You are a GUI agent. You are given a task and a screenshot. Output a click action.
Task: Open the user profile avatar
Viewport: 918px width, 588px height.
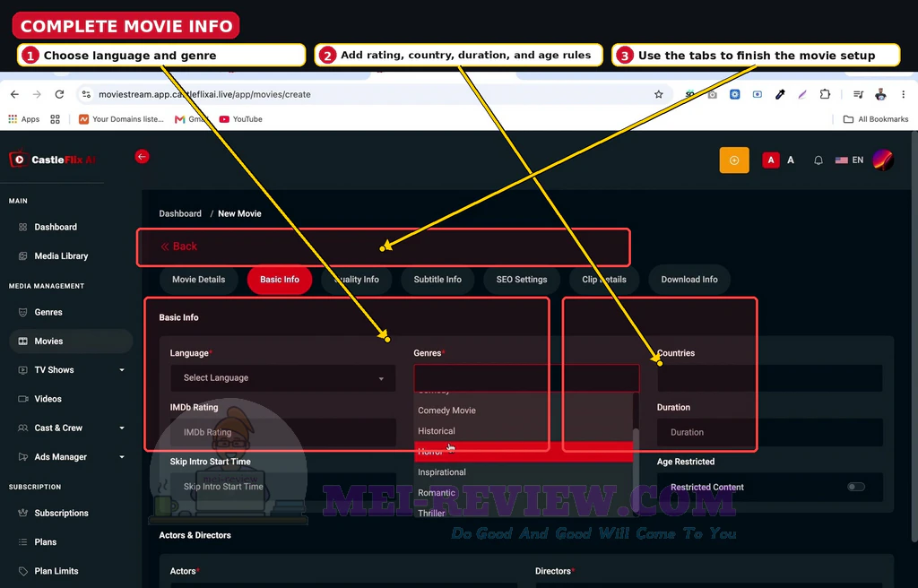tap(883, 160)
